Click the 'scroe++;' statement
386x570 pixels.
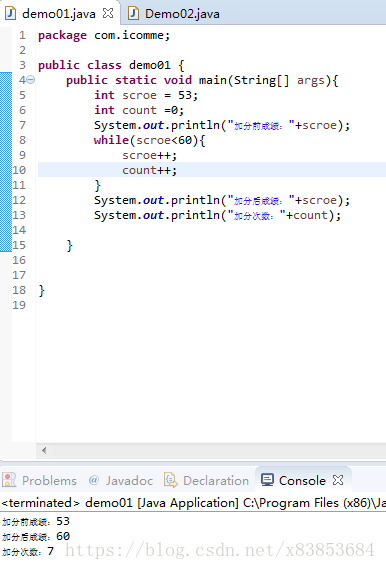point(149,155)
